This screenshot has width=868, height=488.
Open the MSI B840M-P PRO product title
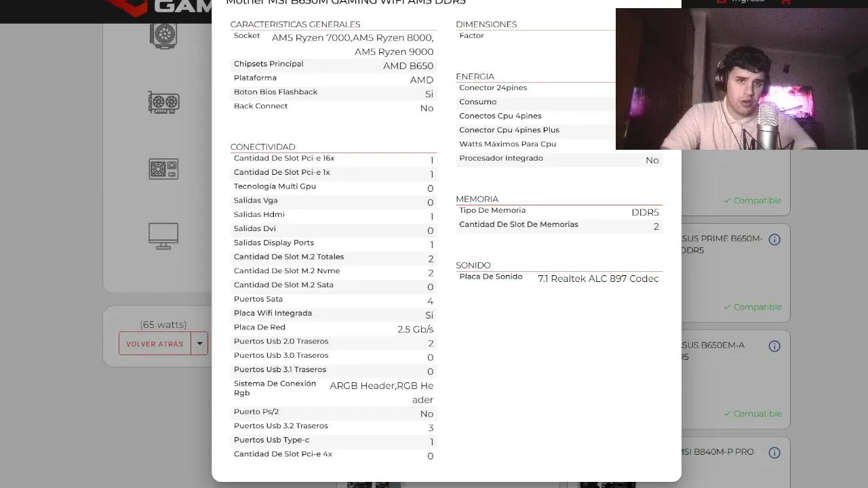[717, 452]
